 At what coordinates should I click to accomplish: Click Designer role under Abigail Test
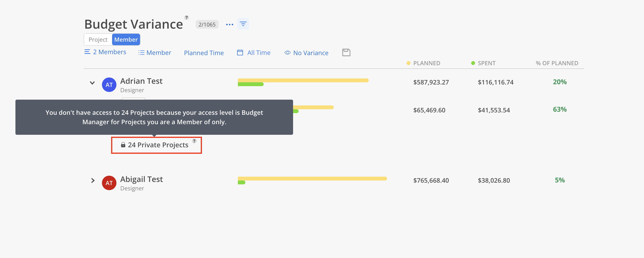(132, 188)
